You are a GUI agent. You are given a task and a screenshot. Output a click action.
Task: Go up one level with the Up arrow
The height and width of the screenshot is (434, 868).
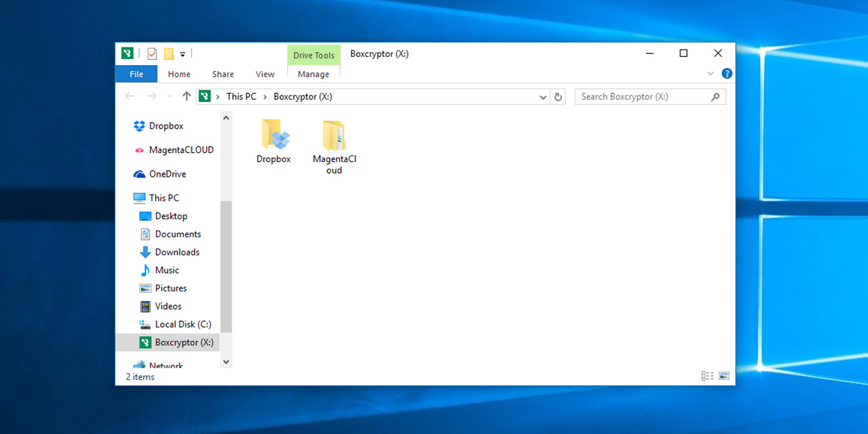pyautogui.click(x=187, y=96)
